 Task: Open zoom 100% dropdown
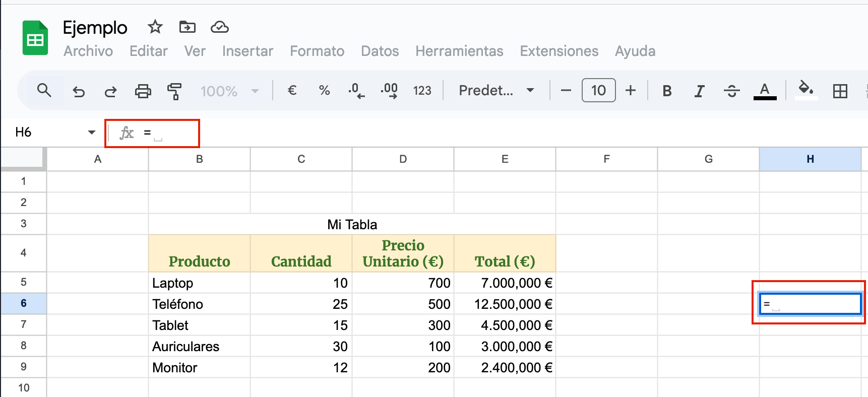tap(229, 91)
